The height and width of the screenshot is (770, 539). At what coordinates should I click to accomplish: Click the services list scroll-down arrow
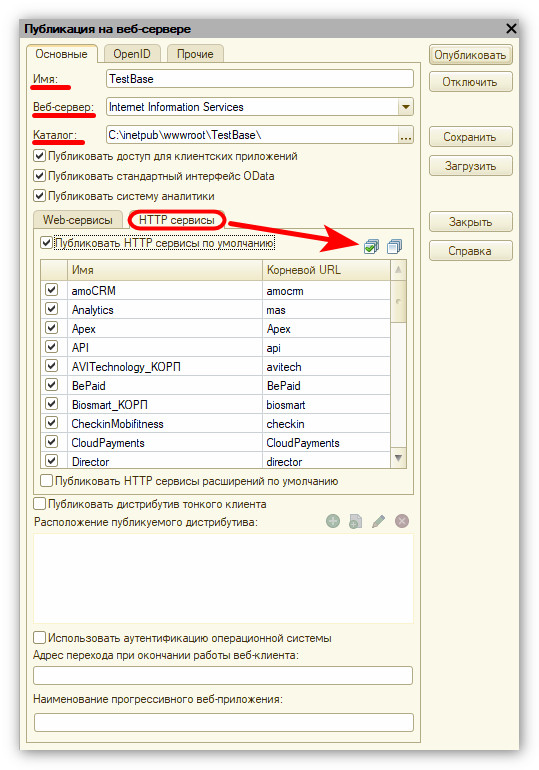pos(399,459)
